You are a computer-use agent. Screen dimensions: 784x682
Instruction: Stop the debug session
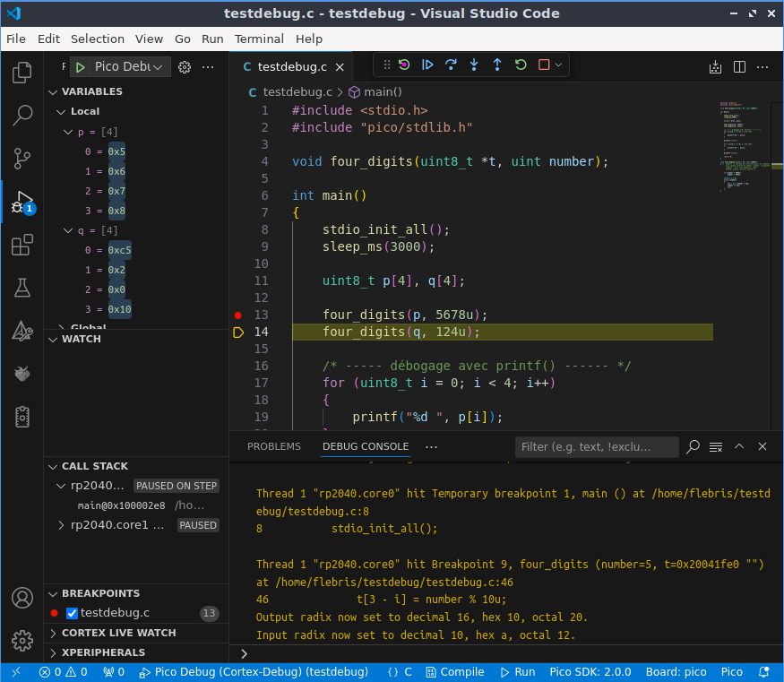tap(544, 65)
